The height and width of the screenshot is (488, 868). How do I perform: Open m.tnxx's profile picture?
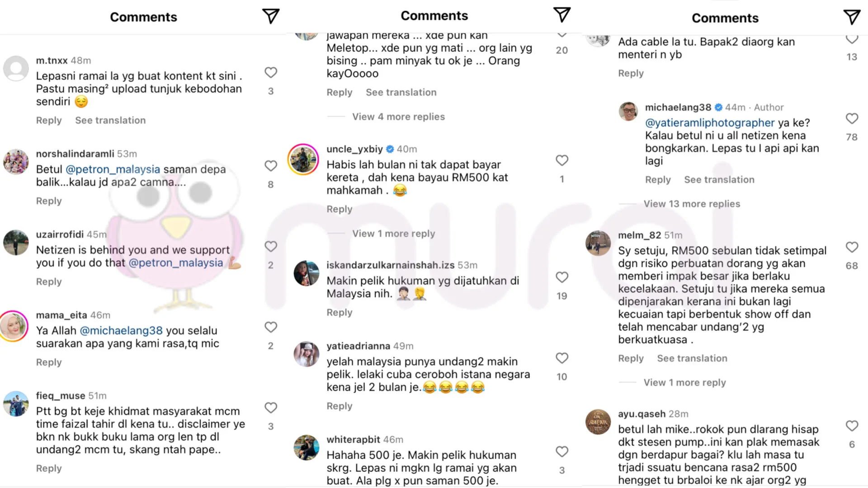(x=16, y=68)
